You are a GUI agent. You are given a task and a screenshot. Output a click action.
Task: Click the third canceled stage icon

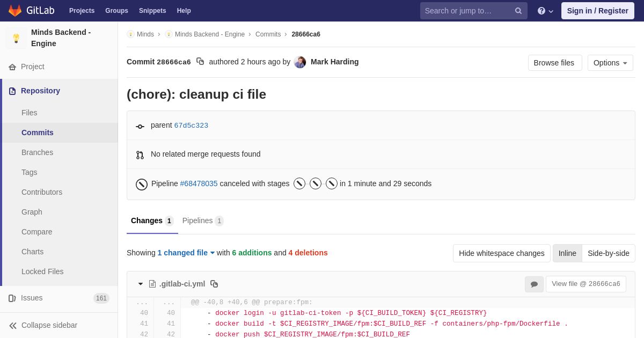pos(332,183)
